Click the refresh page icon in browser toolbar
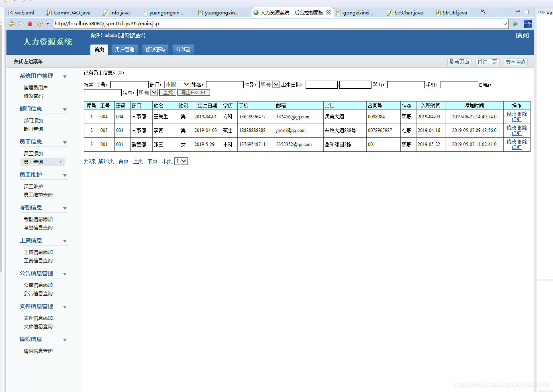This screenshot has height=392, width=553. (39, 24)
